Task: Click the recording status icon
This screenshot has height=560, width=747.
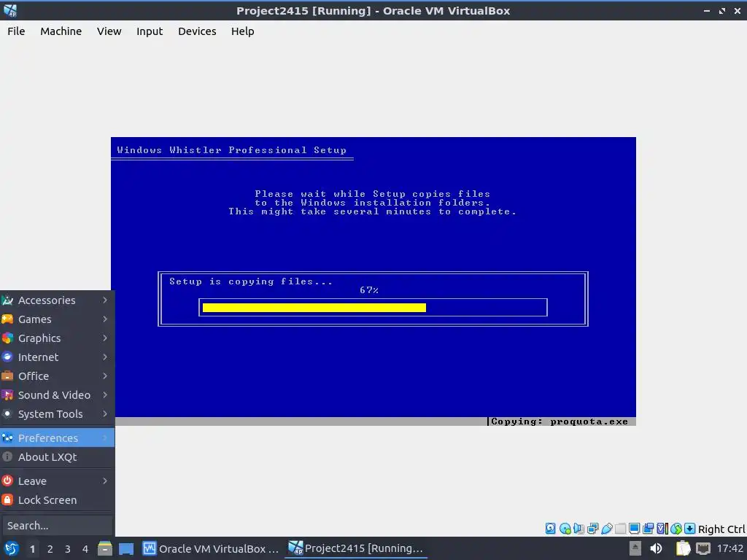Action: coord(648,529)
